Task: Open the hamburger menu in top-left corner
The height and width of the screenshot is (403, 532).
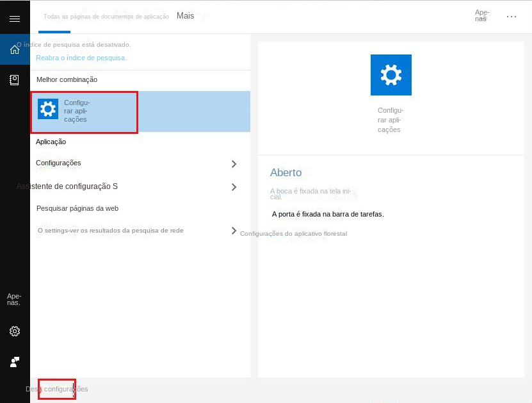Action: pyautogui.click(x=14, y=18)
